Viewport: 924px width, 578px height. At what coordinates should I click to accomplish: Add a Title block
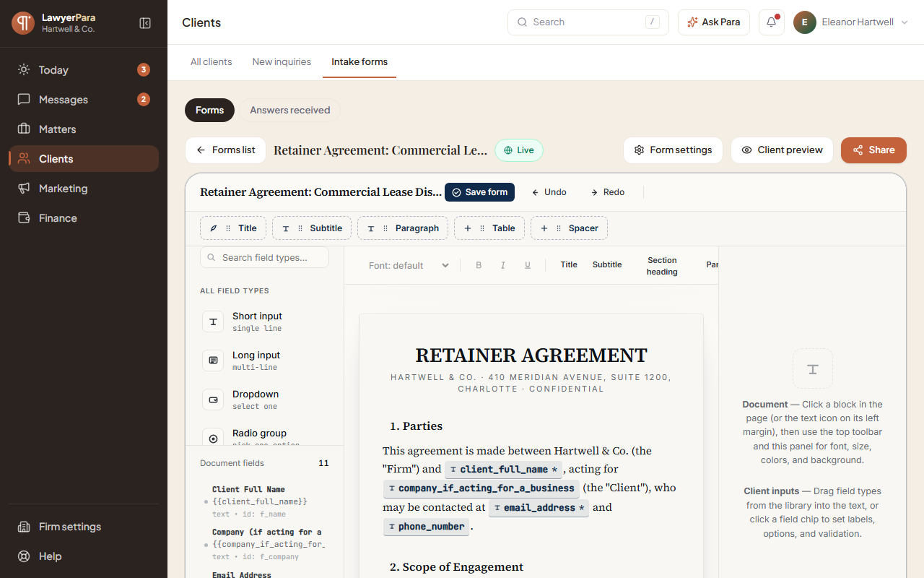[x=233, y=228]
